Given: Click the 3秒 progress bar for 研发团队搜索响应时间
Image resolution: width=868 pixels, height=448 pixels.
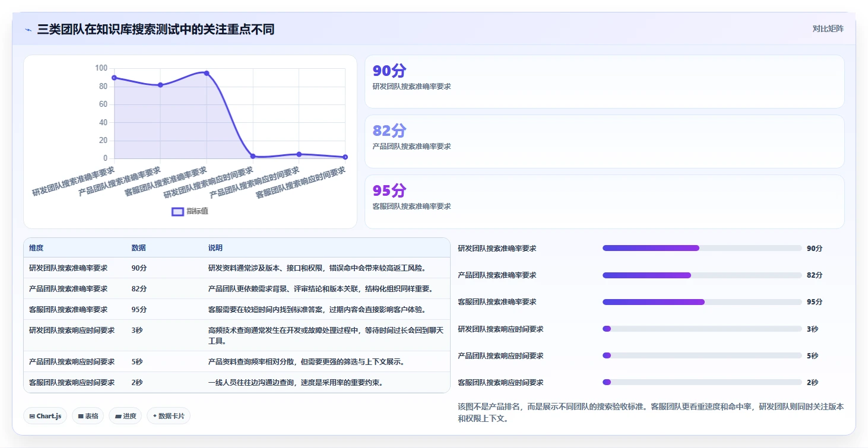Looking at the screenshot, I should point(702,329).
